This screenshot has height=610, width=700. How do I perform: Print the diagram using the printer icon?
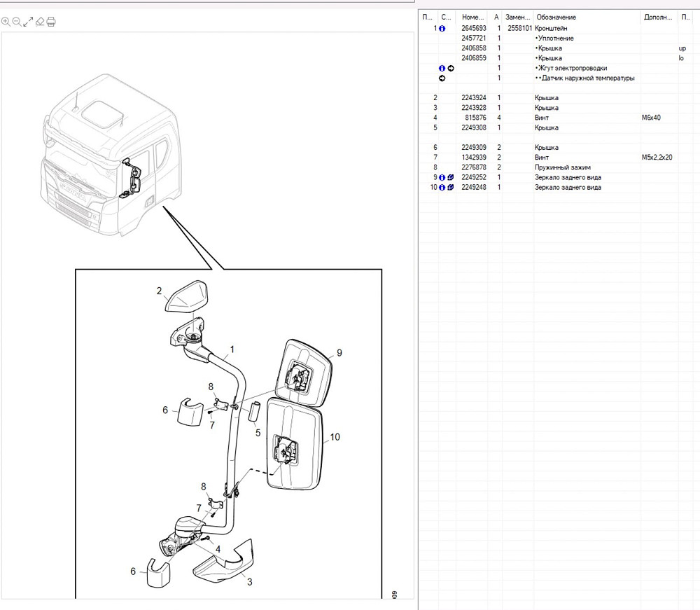51,22
